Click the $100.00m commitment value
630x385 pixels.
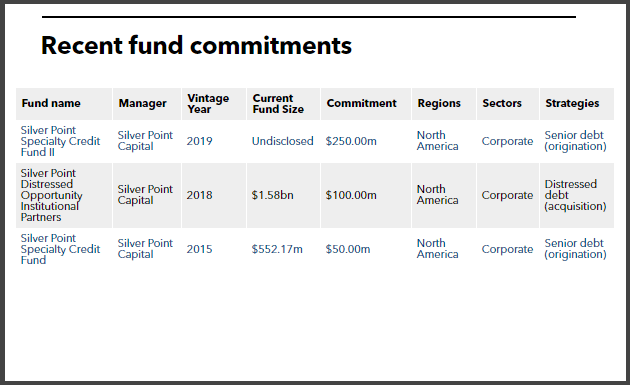(351, 195)
